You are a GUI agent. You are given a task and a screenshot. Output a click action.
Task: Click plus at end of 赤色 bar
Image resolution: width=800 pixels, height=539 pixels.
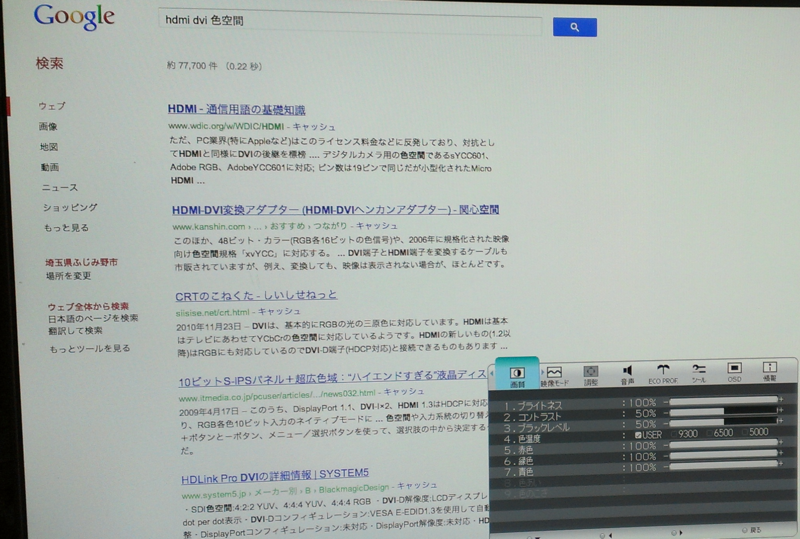781,442
